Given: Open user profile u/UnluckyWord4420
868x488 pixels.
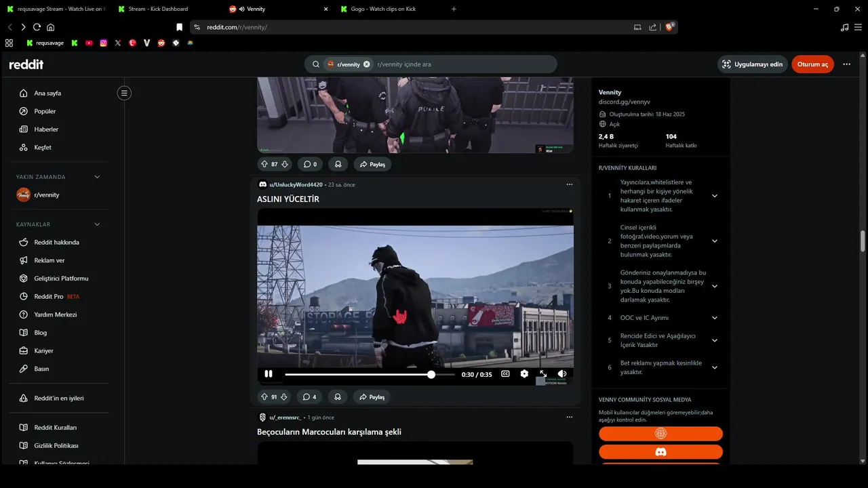Looking at the screenshot, I should [296, 184].
